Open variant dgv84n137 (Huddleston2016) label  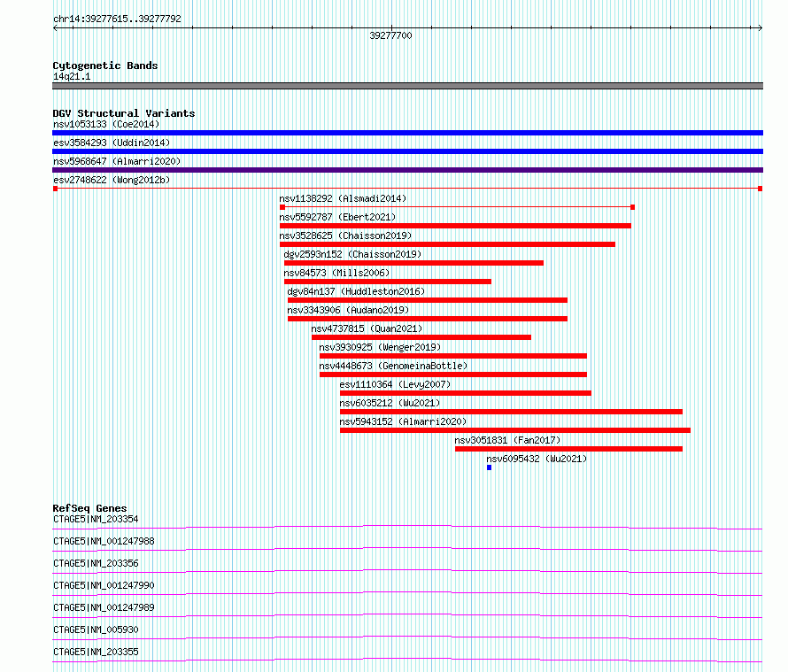point(356,291)
